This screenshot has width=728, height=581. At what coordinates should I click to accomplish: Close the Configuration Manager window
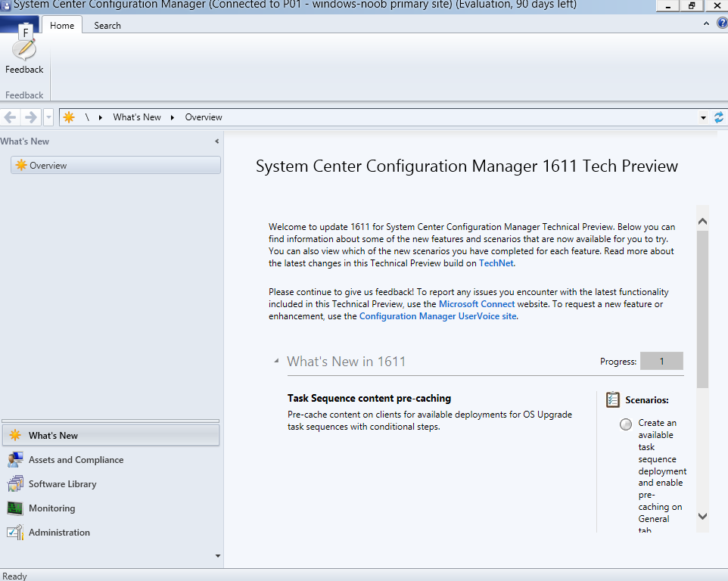tap(717, 6)
